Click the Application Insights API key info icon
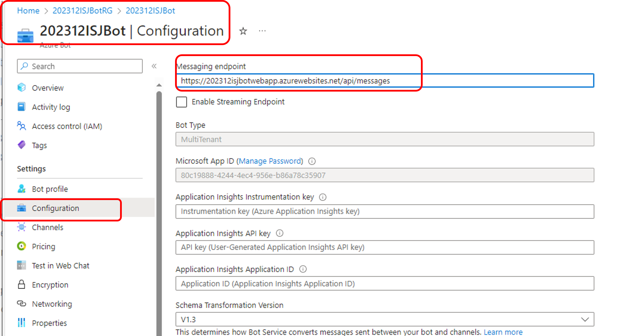Viewport: 644px width, 336px height. pos(279,233)
